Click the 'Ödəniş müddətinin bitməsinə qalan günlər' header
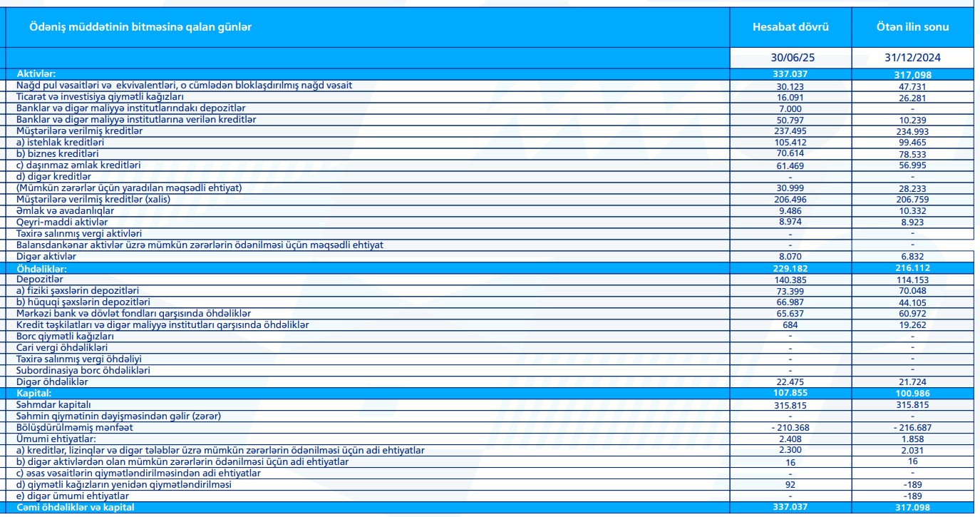Viewport: 980px width, 517px height. (140, 27)
